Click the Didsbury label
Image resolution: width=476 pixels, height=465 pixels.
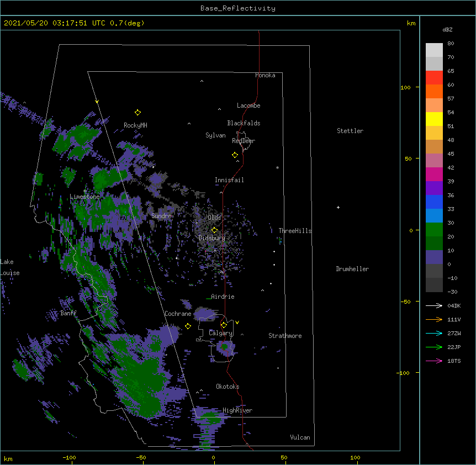pyautogui.click(x=212, y=238)
